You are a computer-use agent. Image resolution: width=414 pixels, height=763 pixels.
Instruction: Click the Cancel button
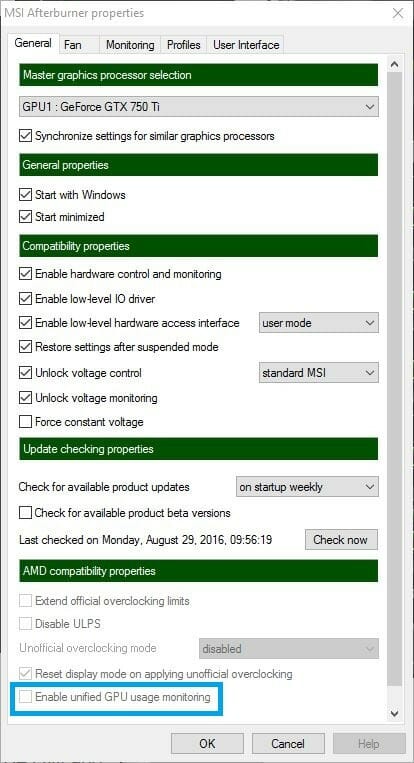288,744
